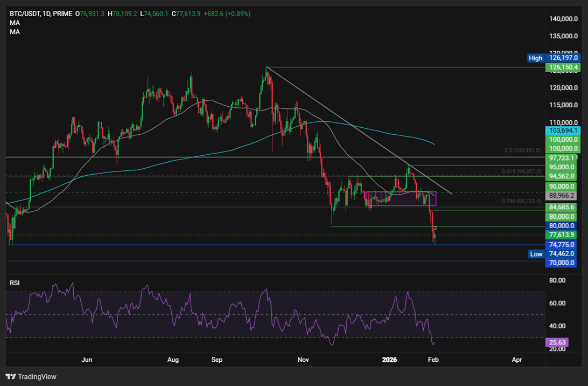Click the green 77,613.9 current price label
Screen dimensions: 588x386
pyautogui.click(x=562, y=235)
